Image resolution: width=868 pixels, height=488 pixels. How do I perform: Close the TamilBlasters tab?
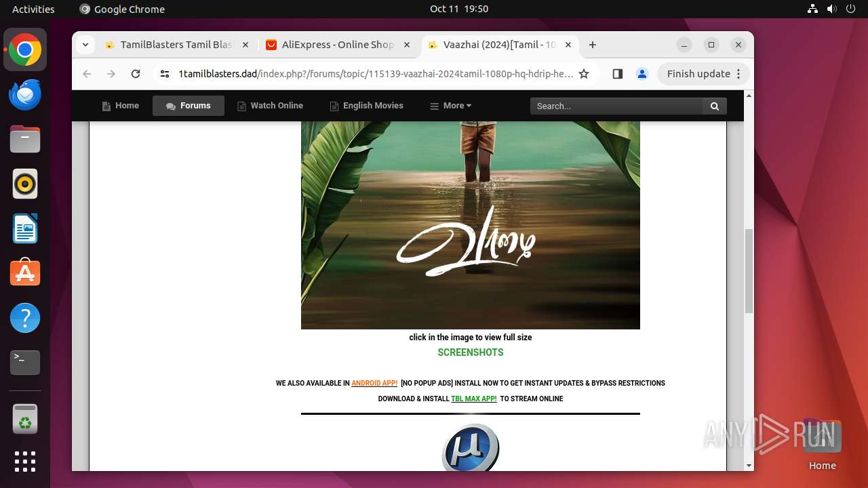pyautogui.click(x=245, y=45)
